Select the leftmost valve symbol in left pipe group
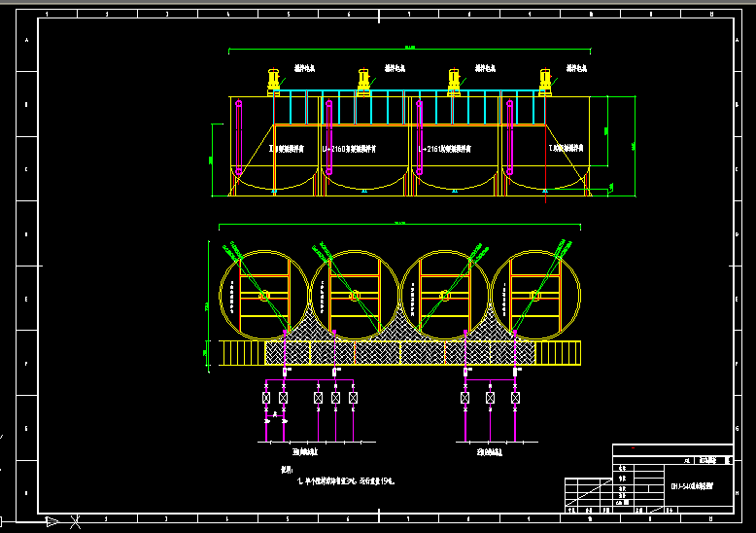Screen dimensions: 756x533 point(266,398)
